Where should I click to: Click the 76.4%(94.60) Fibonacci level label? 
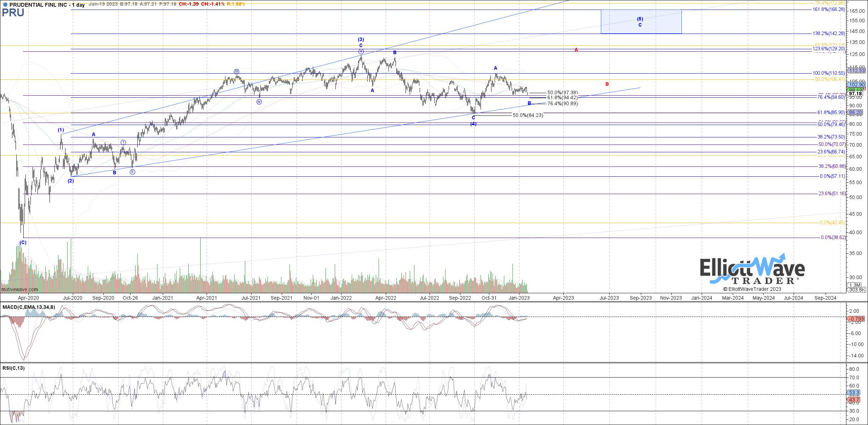click(x=830, y=97)
